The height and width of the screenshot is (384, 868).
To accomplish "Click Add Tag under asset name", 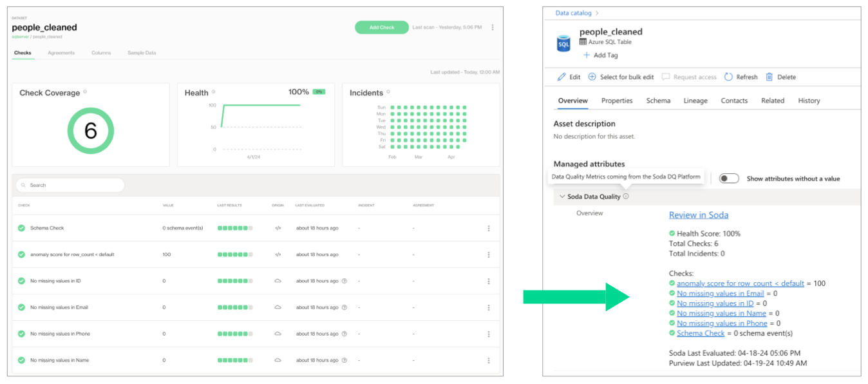I will coord(600,55).
